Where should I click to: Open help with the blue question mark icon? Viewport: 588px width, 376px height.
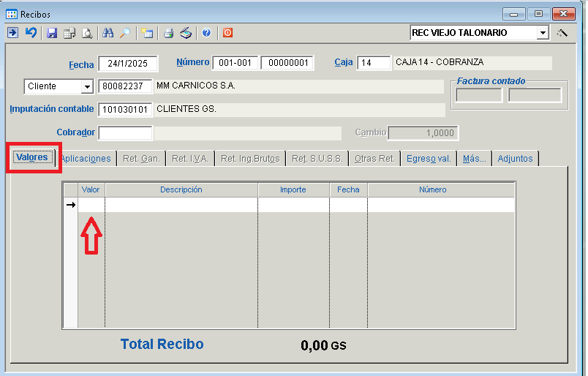[x=206, y=33]
